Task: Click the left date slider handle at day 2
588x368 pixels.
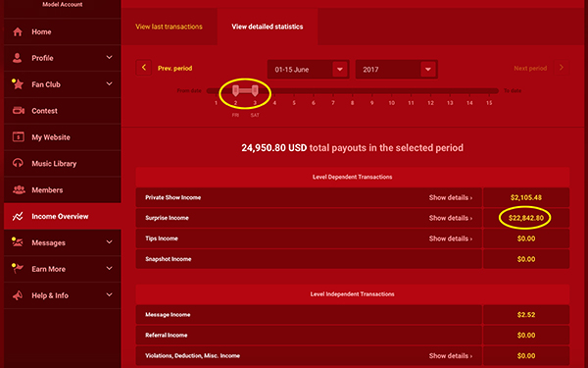Action: (x=235, y=90)
